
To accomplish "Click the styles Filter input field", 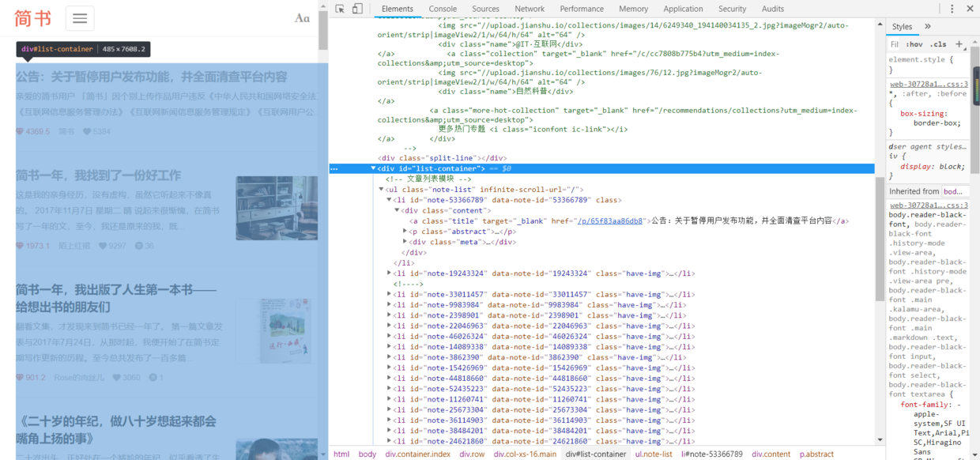I will click(x=895, y=44).
